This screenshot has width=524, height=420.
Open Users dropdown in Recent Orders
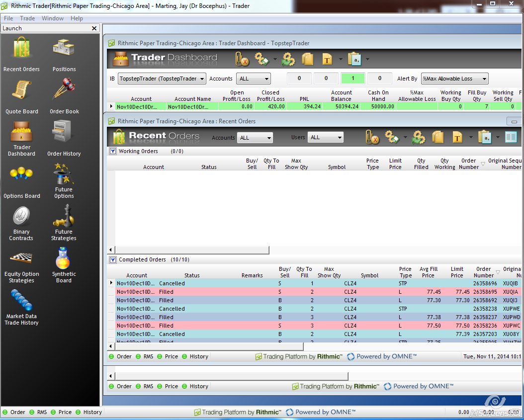[x=326, y=137]
